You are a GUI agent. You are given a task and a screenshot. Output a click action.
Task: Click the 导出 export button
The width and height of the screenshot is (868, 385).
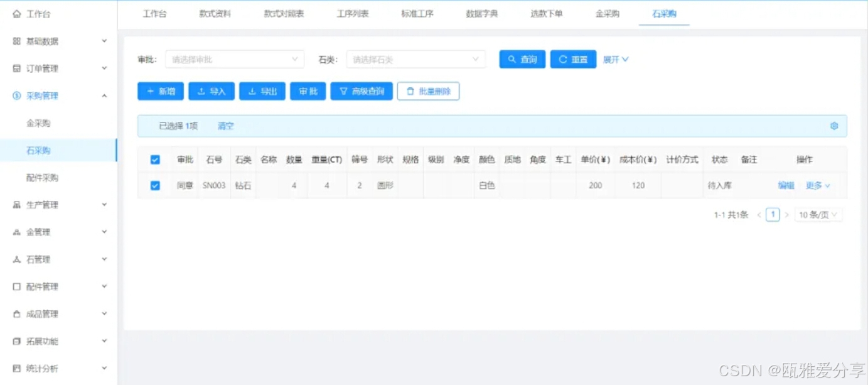pos(262,91)
